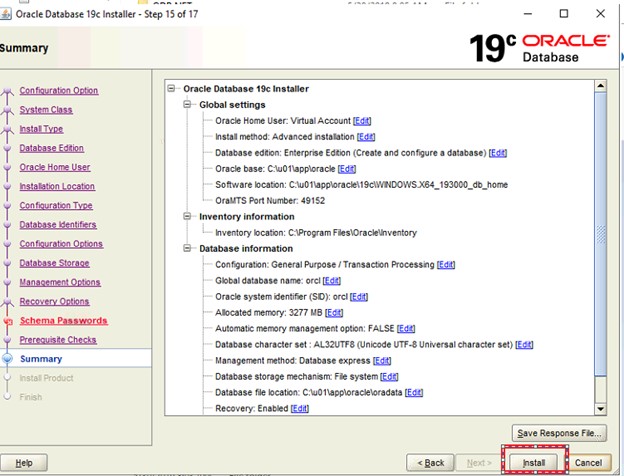Screen dimensions: 624x476
Task: Go back with the Back button
Action: (x=430, y=463)
